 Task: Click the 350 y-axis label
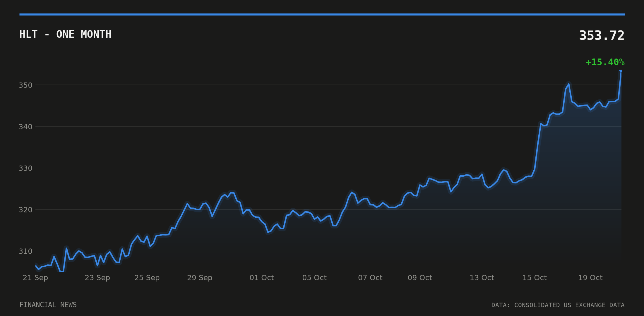click(25, 85)
